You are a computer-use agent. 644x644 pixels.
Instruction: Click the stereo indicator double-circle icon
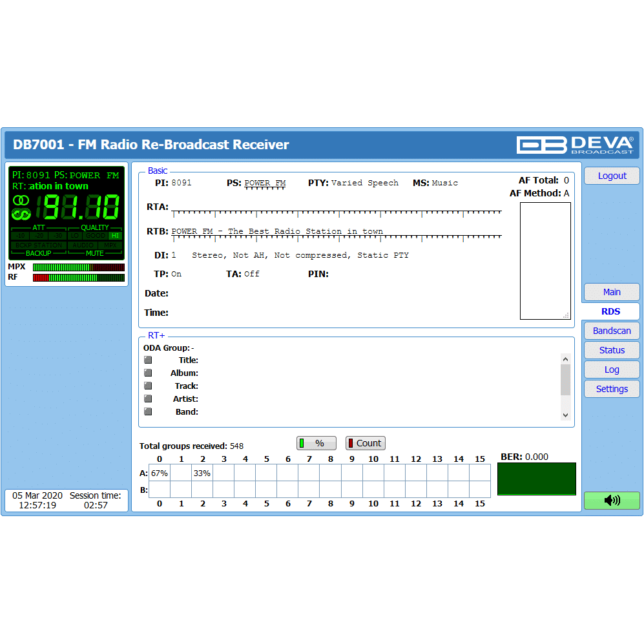point(21,201)
